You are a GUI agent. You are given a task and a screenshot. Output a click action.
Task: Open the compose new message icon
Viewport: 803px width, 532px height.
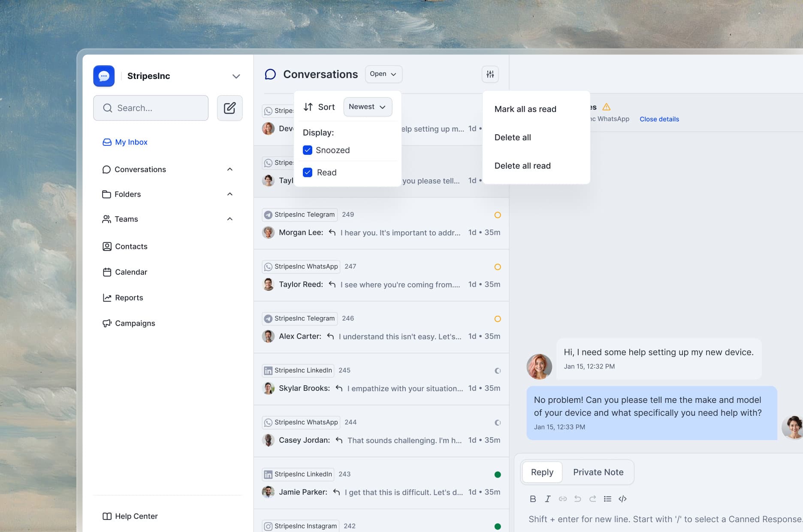click(229, 108)
